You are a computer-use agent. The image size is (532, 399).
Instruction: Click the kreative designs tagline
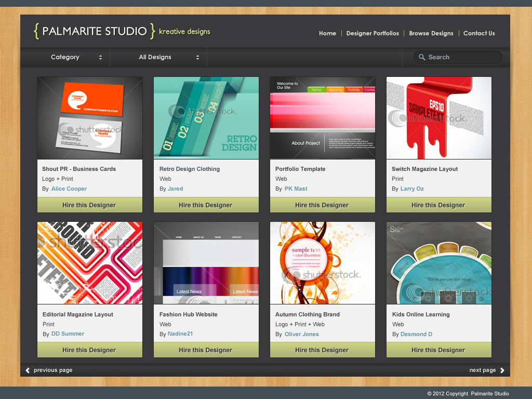pyautogui.click(x=184, y=32)
